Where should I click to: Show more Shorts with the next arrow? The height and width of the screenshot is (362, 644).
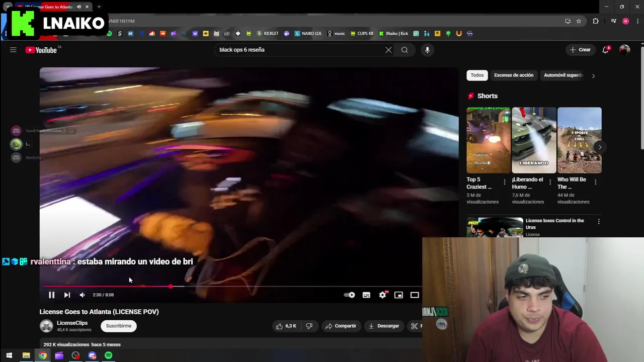(x=599, y=147)
